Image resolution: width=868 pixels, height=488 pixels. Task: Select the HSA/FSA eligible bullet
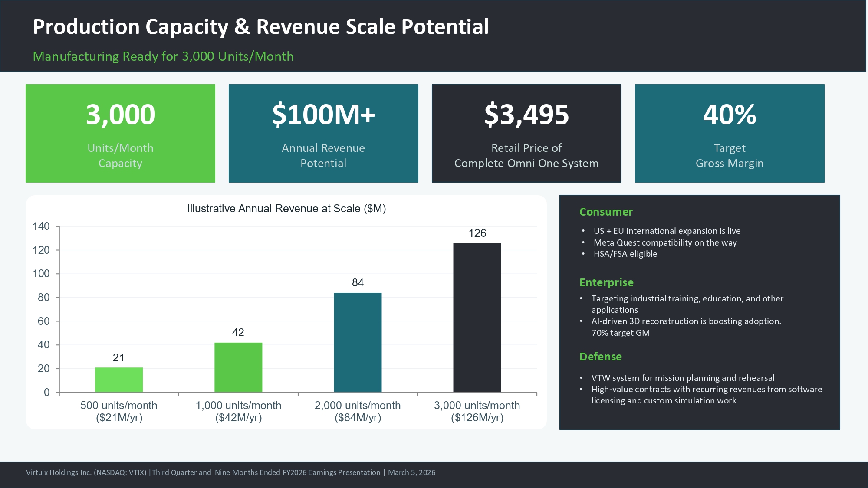[x=625, y=254]
